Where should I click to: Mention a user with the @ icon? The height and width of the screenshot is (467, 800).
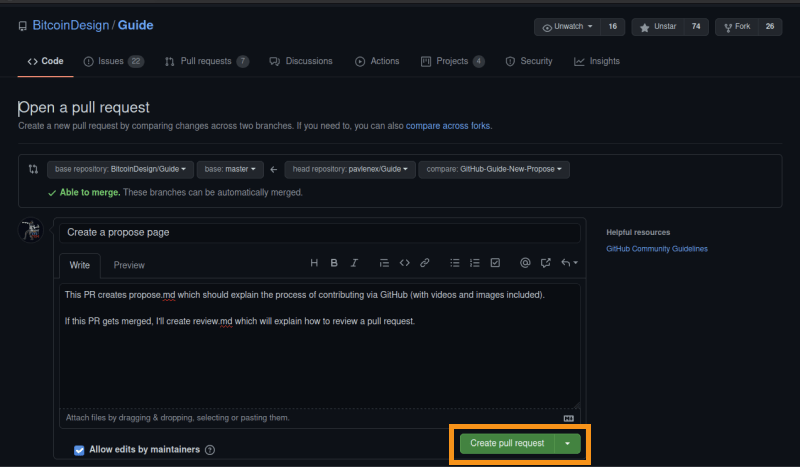[525, 263]
